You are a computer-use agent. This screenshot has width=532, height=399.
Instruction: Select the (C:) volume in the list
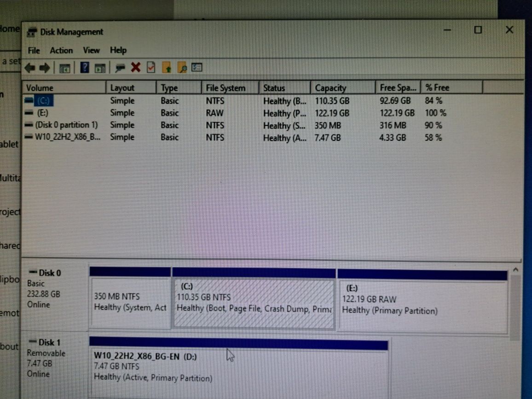pyautogui.click(x=43, y=101)
